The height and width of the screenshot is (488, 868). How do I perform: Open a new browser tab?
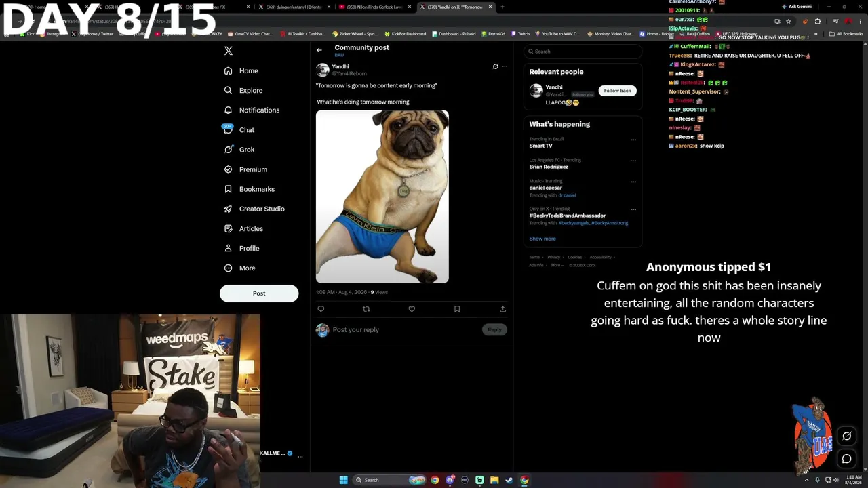click(502, 7)
